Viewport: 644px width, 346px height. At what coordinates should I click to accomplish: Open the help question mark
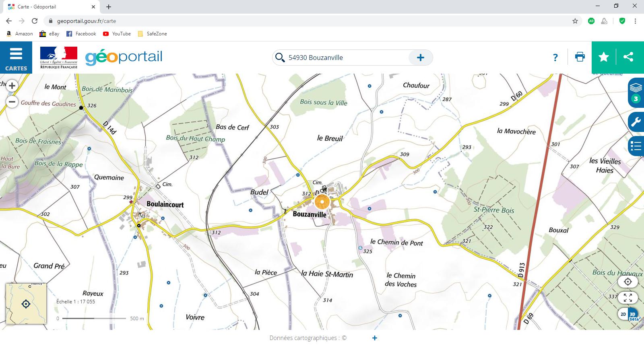[x=555, y=58]
